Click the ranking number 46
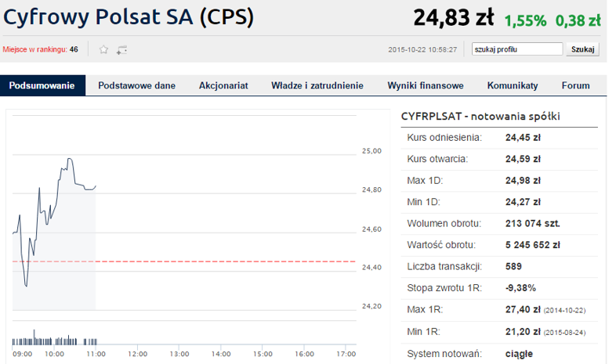Screen dimensions: 616x364 click(74, 49)
